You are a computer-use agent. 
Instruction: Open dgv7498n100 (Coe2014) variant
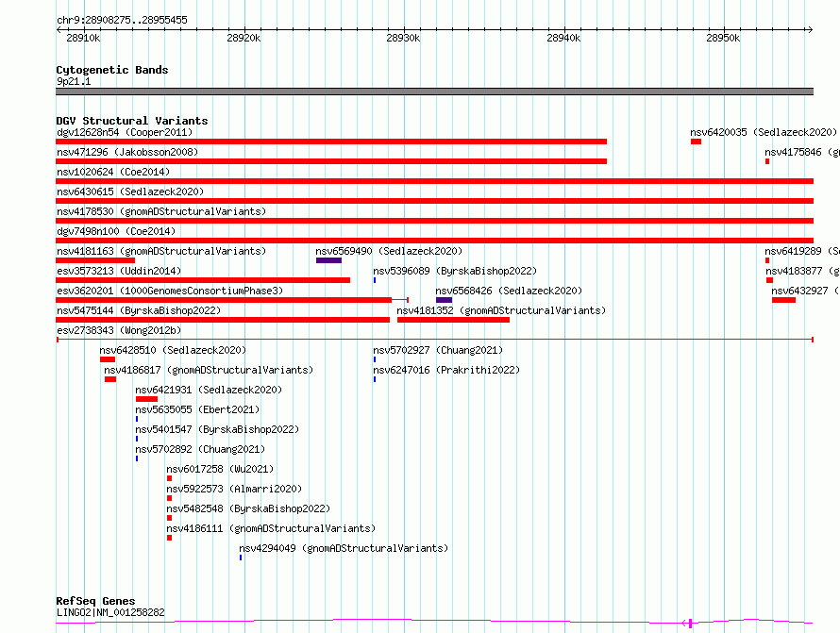point(116,231)
